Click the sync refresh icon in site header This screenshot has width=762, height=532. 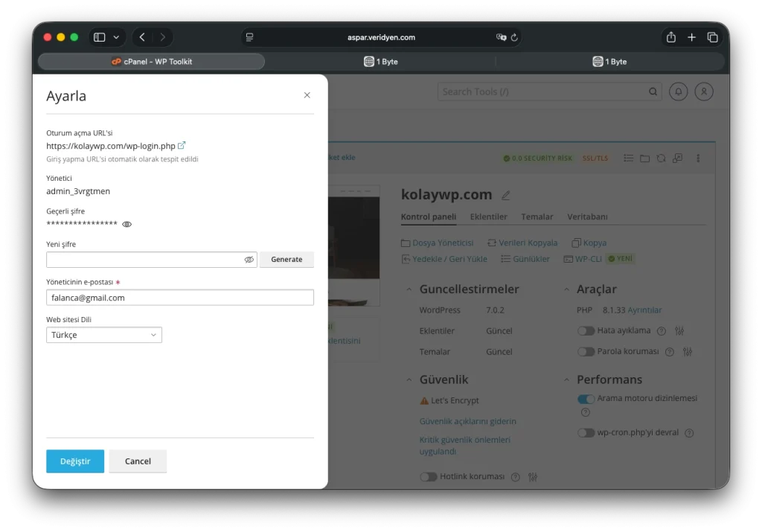tap(661, 158)
